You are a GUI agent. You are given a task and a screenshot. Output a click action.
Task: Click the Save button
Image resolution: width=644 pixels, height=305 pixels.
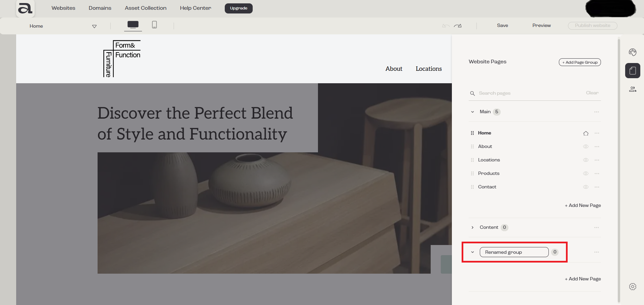[502, 26]
